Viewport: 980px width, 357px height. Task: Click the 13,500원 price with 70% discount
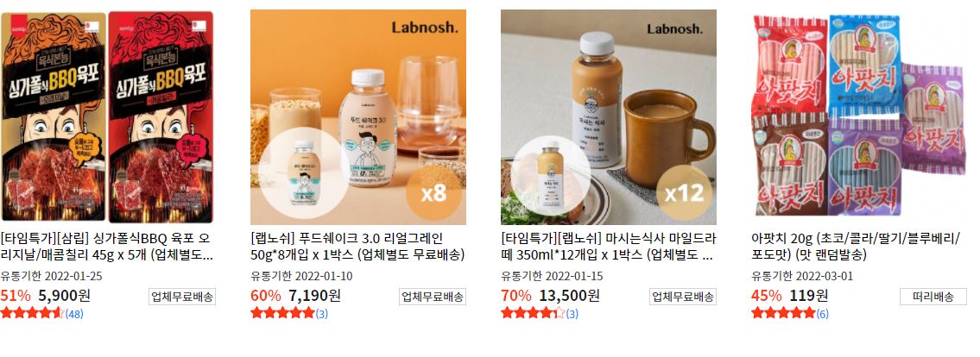point(569,296)
